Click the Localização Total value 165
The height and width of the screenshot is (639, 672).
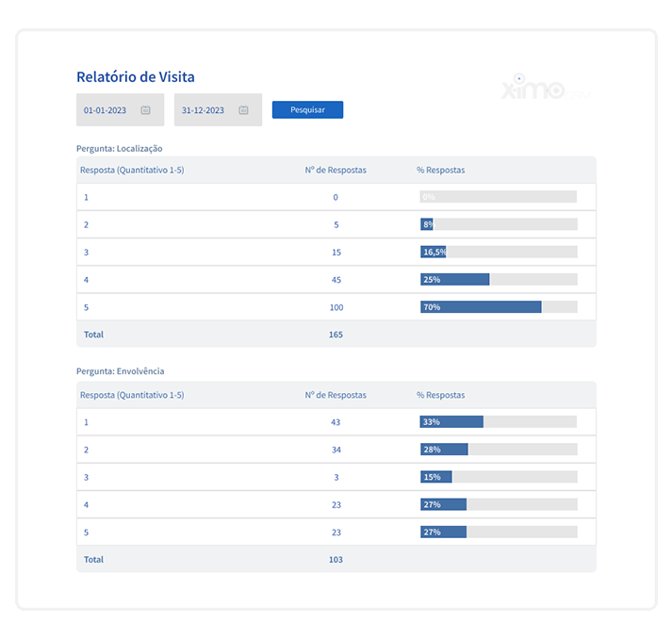point(336,335)
